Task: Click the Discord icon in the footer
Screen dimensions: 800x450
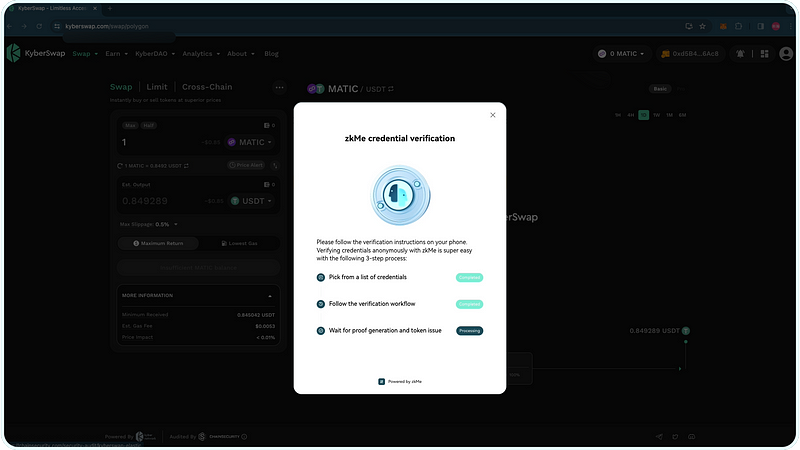Action: coord(692,437)
